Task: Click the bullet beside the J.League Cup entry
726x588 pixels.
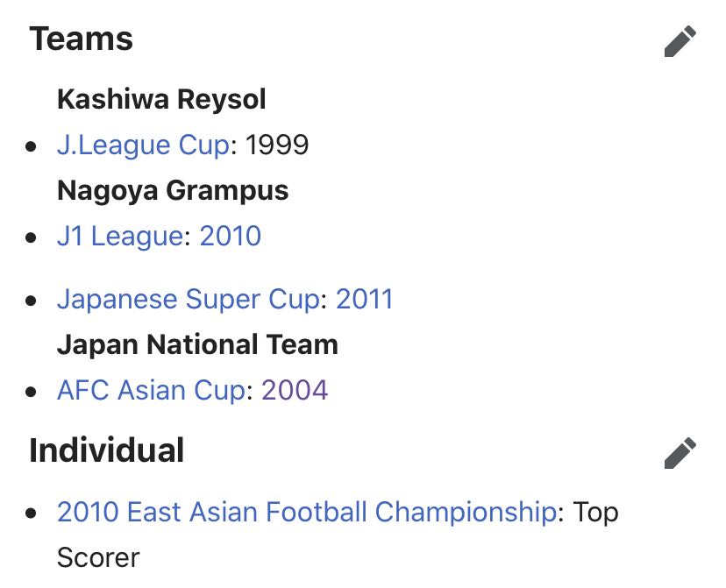Action: pos(31,146)
